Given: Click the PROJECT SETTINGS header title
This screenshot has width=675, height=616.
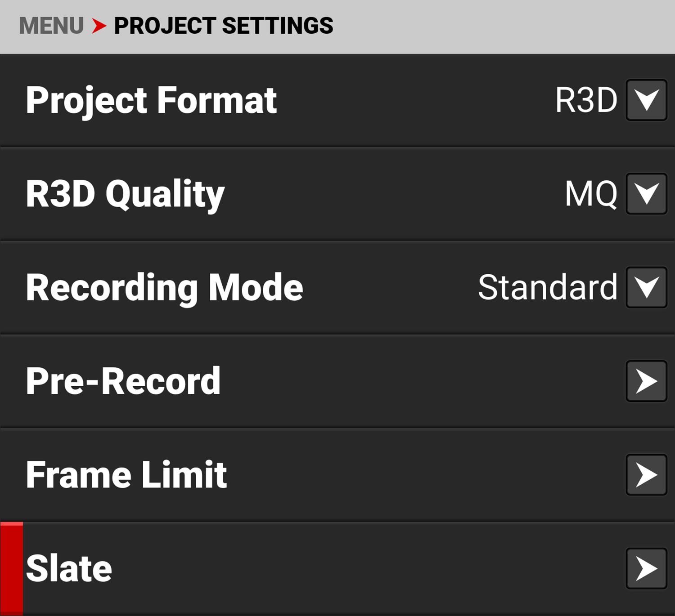Looking at the screenshot, I should click(223, 26).
